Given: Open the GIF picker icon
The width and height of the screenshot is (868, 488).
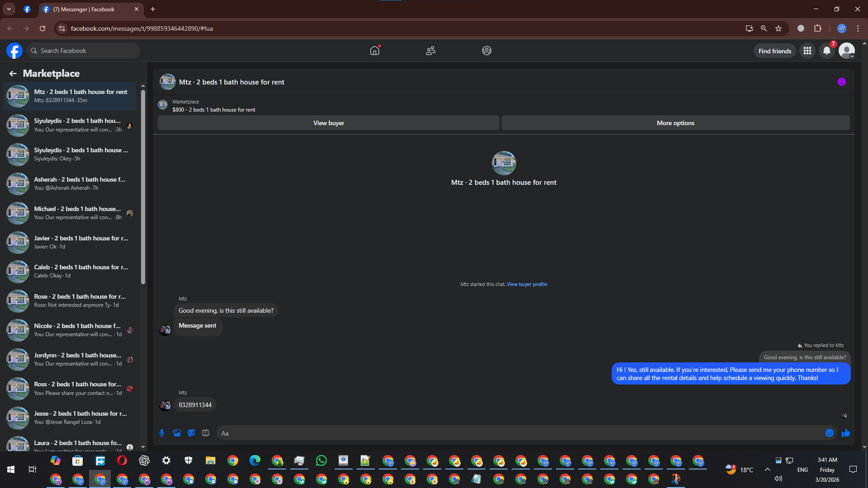Looking at the screenshot, I should tap(206, 433).
